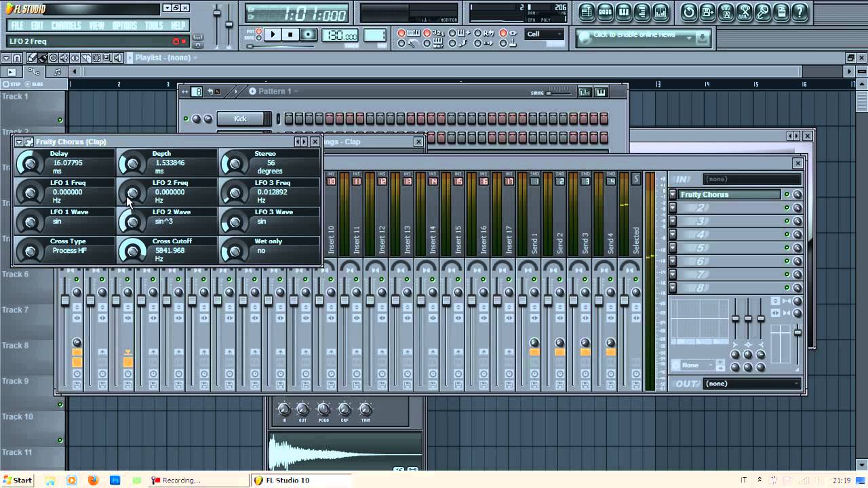Click the FL Studio 10 taskbar button
The height and width of the screenshot is (488, 868).
(302, 480)
